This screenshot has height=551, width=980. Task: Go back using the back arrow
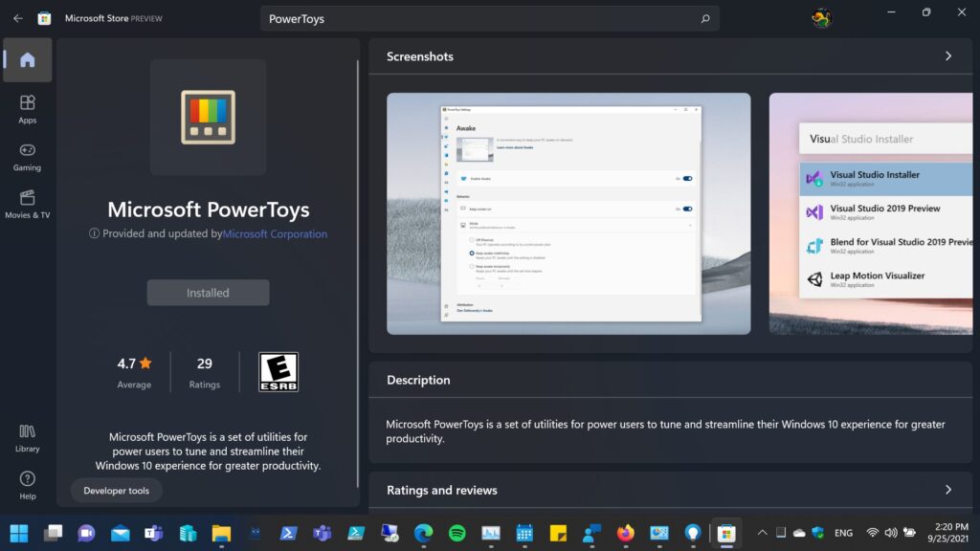[x=17, y=18]
